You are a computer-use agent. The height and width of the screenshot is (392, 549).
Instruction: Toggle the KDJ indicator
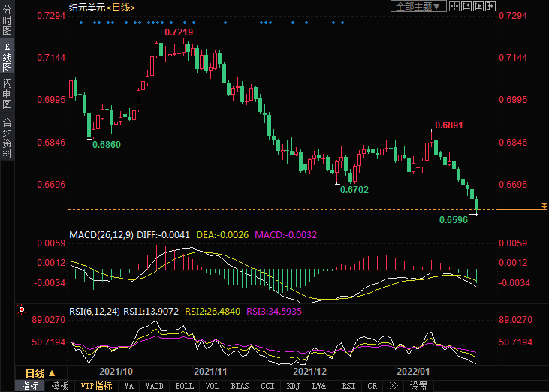[x=292, y=386]
